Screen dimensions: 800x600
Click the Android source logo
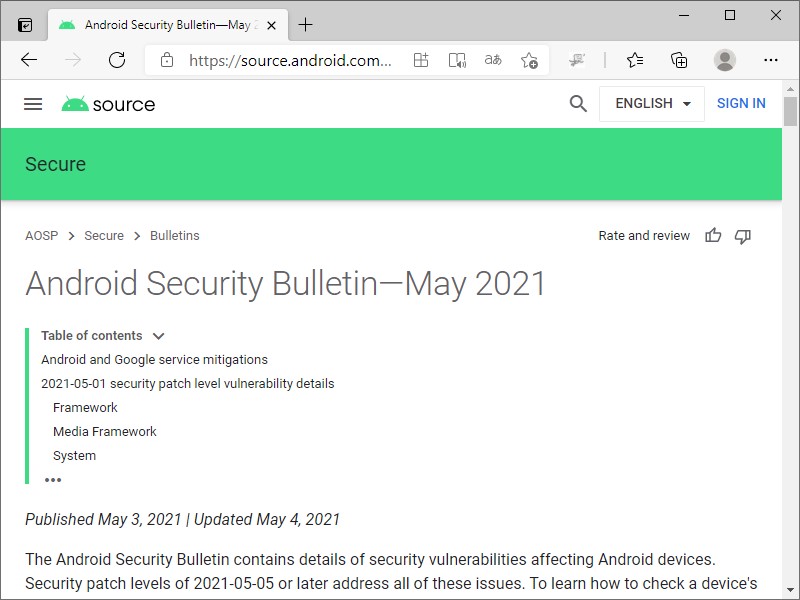coord(108,104)
